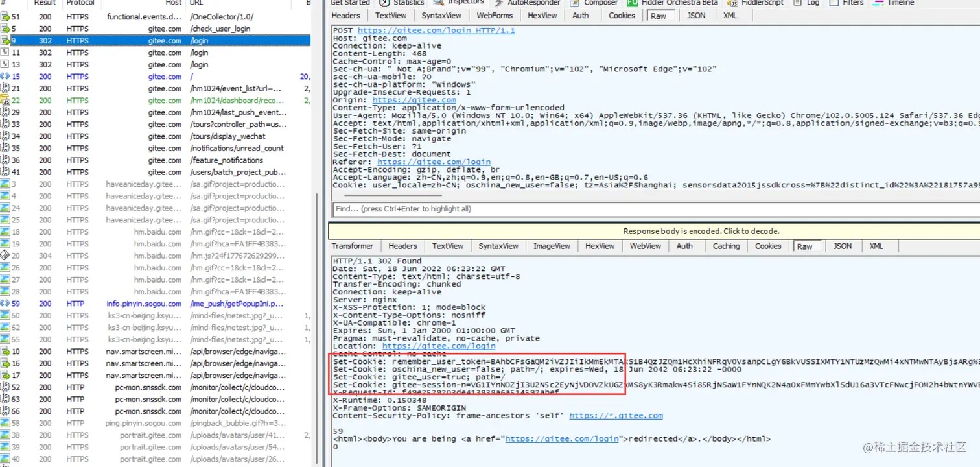Open the Referer gitee.com/login link
This screenshot has height=467, width=980.
coord(434,162)
